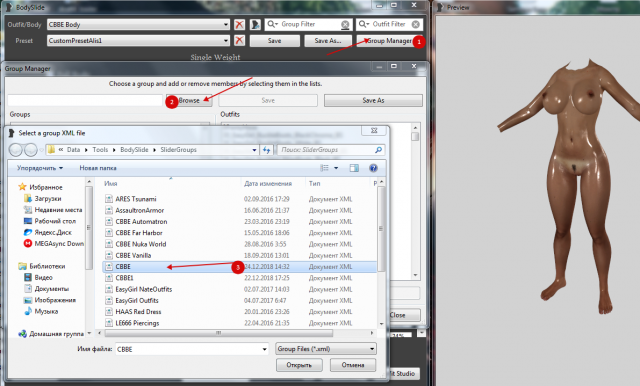The height and width of the screenshot is (386, 640).
Task: Click the Browse button in Group Manager
Action: (x=189, y=100)
